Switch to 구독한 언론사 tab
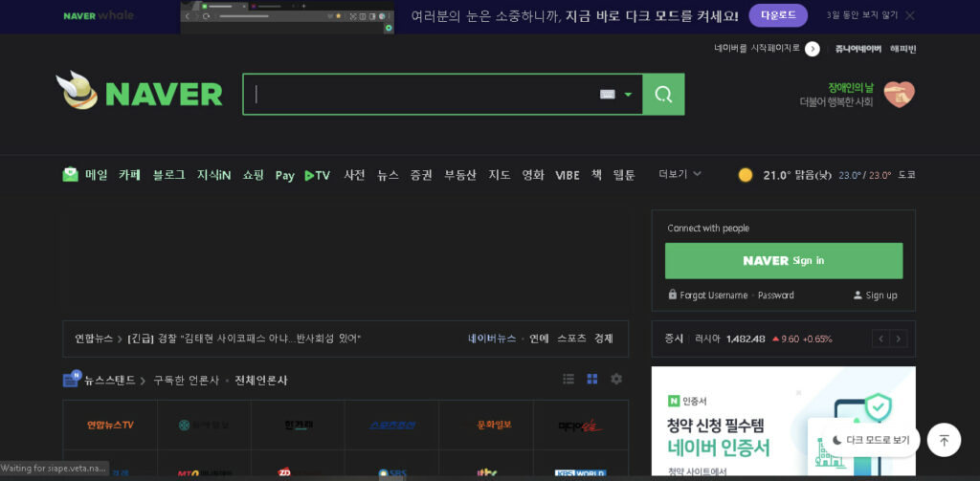The image size is (980, 481). 187,381
